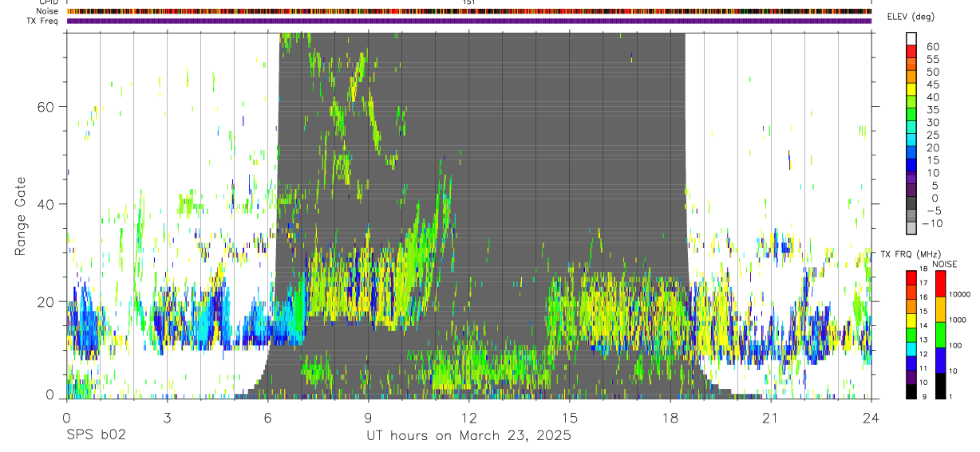
Task: Click the purple TX Freq strip above the plot
Action: [469, 21]
